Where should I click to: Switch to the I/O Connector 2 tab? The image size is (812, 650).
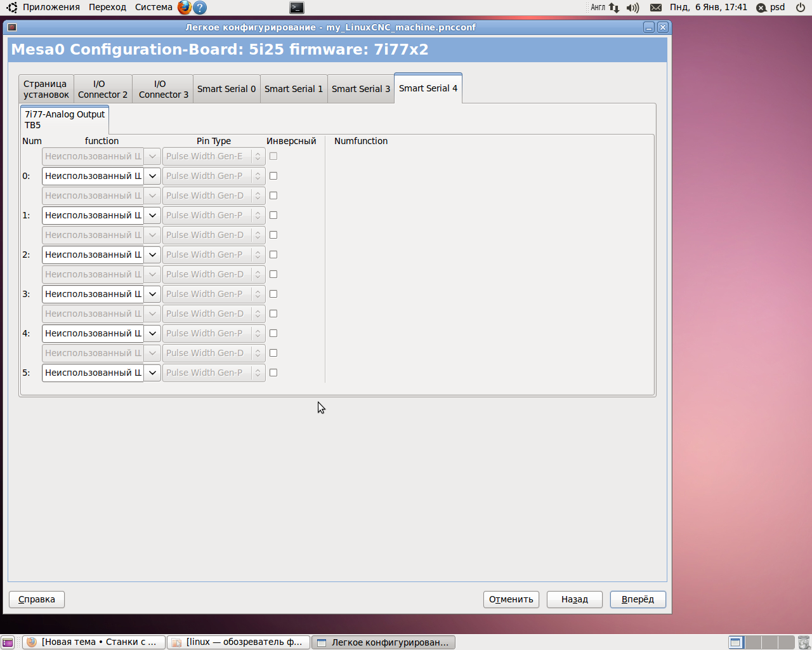point(103,89)
